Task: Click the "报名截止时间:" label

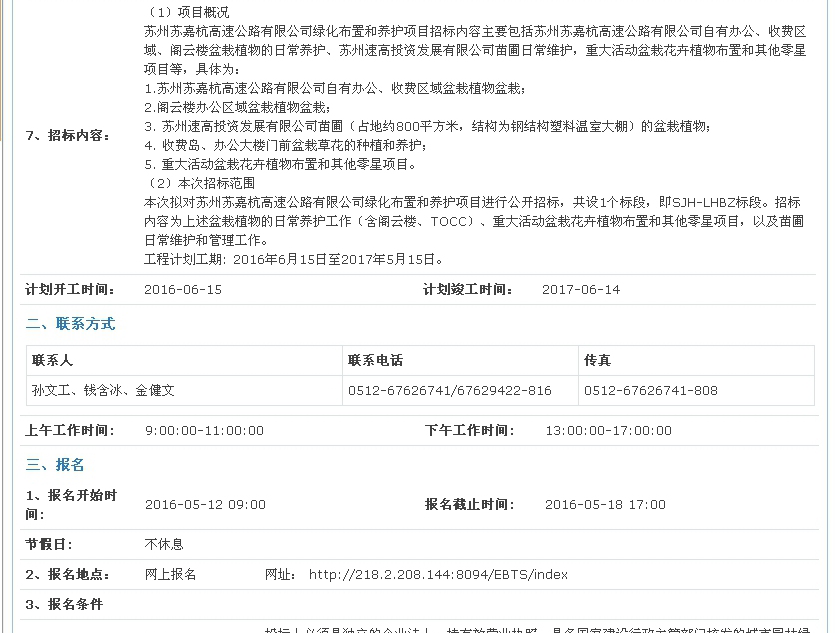Action: [x=470, y=504]
